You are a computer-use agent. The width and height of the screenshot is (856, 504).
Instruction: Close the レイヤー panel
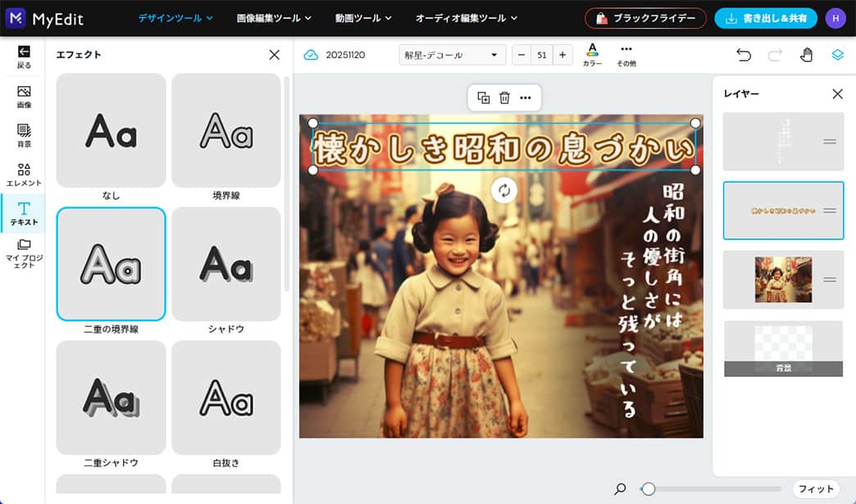point(837,93)
